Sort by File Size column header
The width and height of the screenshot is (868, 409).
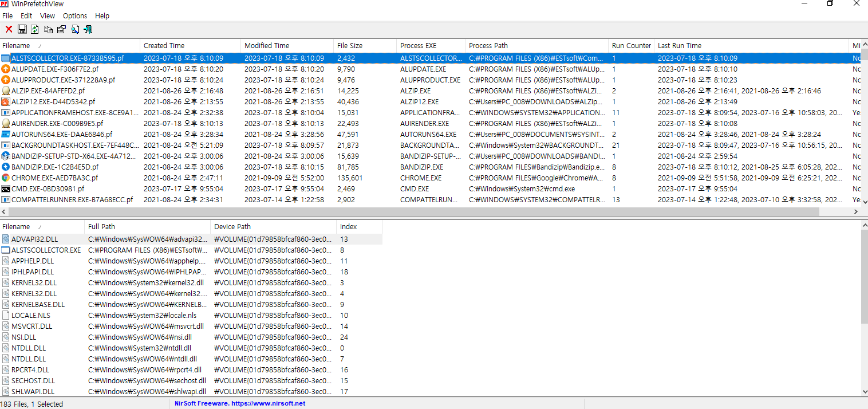coord(365,46)
